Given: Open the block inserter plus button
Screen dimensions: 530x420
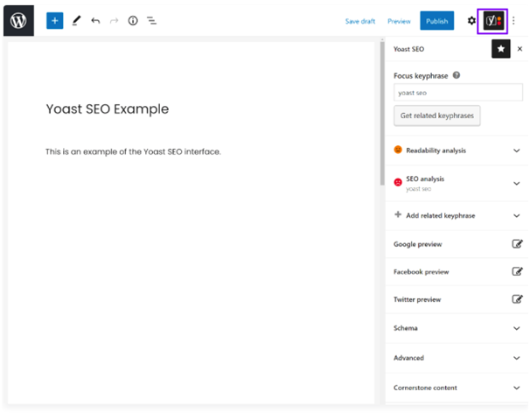Looking at the screenshot, I should pyautogui.click(x=55, y=21).
